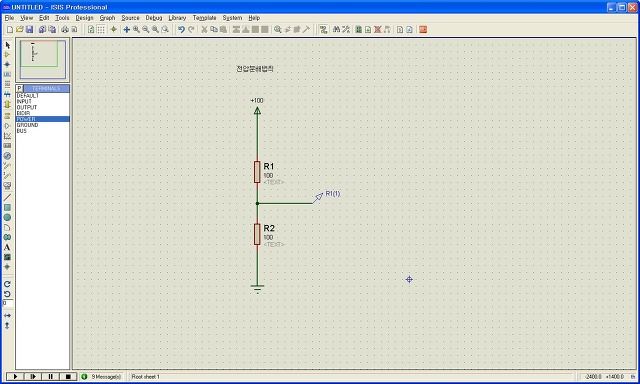Open the Library menu

pos(177,18)
